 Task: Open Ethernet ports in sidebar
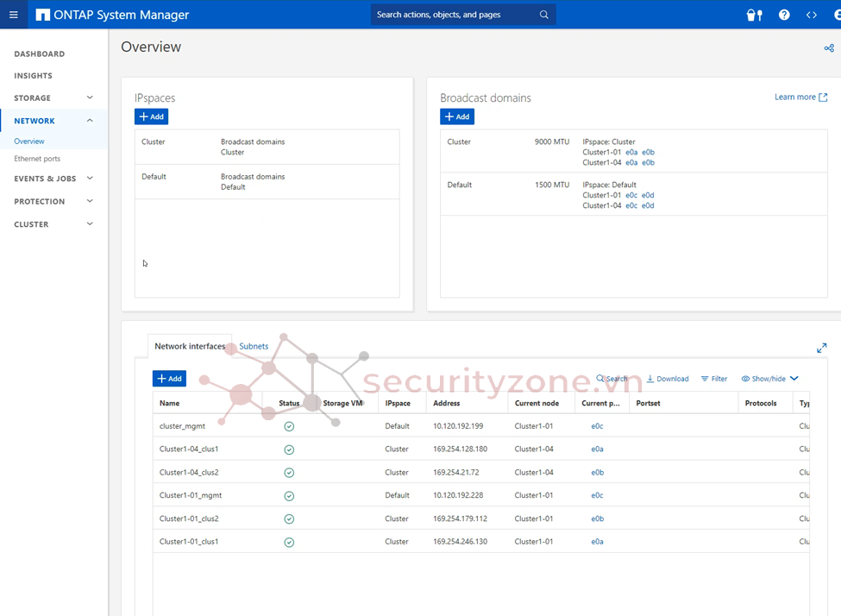click(x=37, y=159)
